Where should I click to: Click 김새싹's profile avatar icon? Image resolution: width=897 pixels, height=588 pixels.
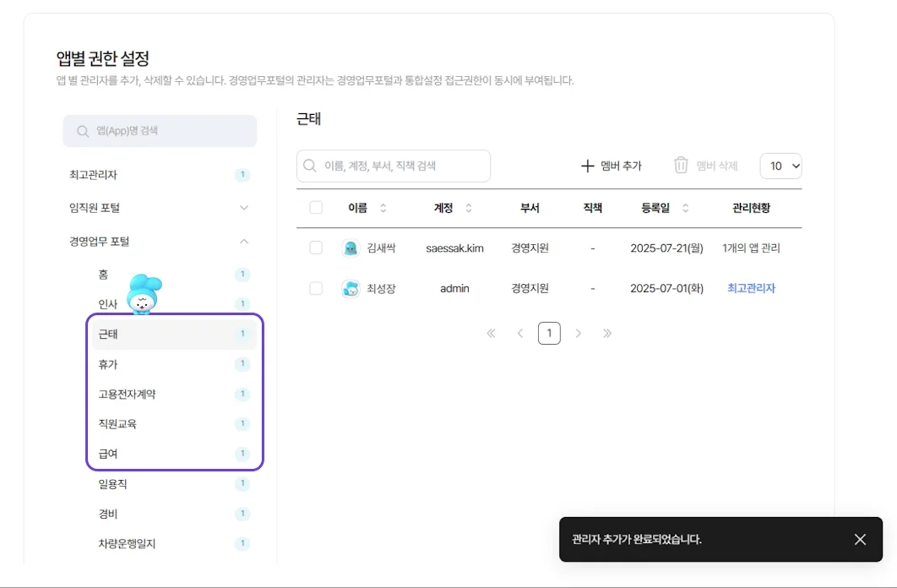pyautogui.click(x=351, y=248)
